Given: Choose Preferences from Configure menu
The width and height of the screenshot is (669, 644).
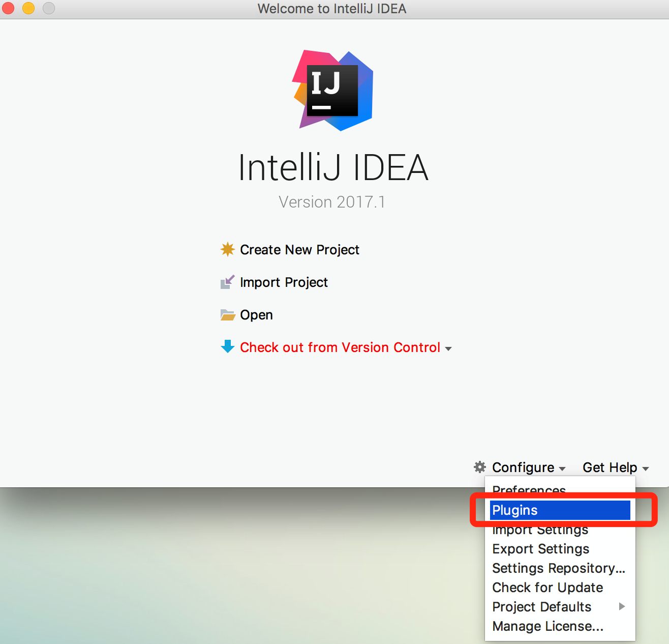Looking at the screenshot, I should 560,489.
